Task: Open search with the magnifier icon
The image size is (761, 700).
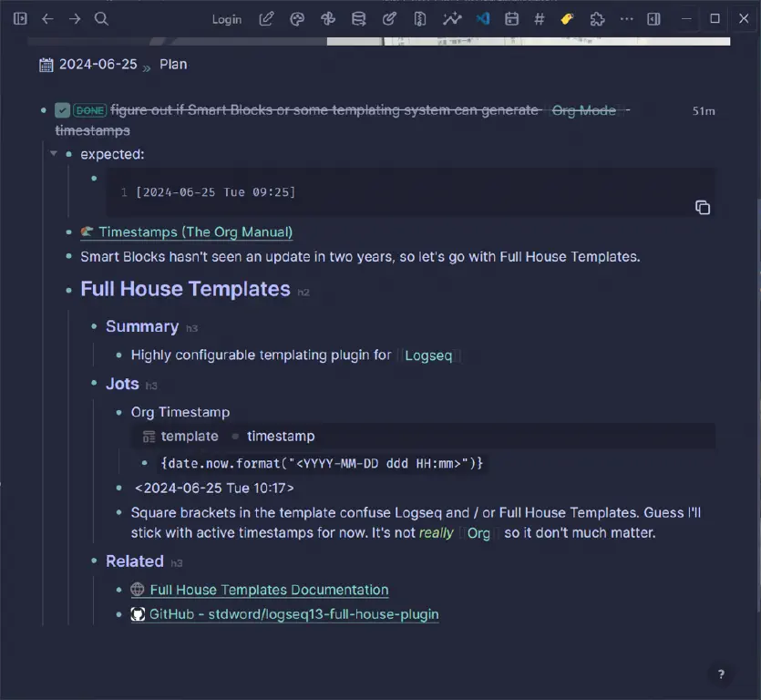Action: point(101,19)
